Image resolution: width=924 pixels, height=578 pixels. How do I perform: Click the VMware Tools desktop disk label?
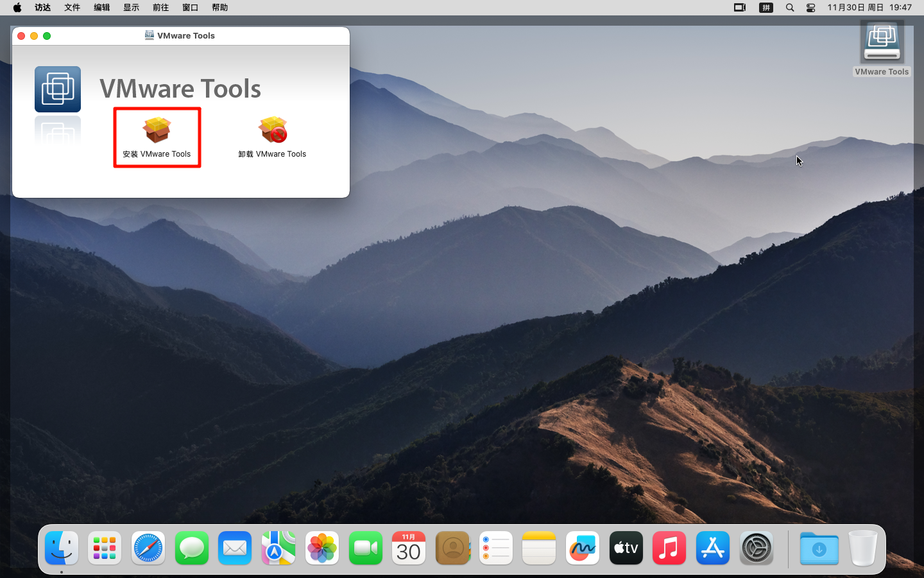(x=882, y=72)
